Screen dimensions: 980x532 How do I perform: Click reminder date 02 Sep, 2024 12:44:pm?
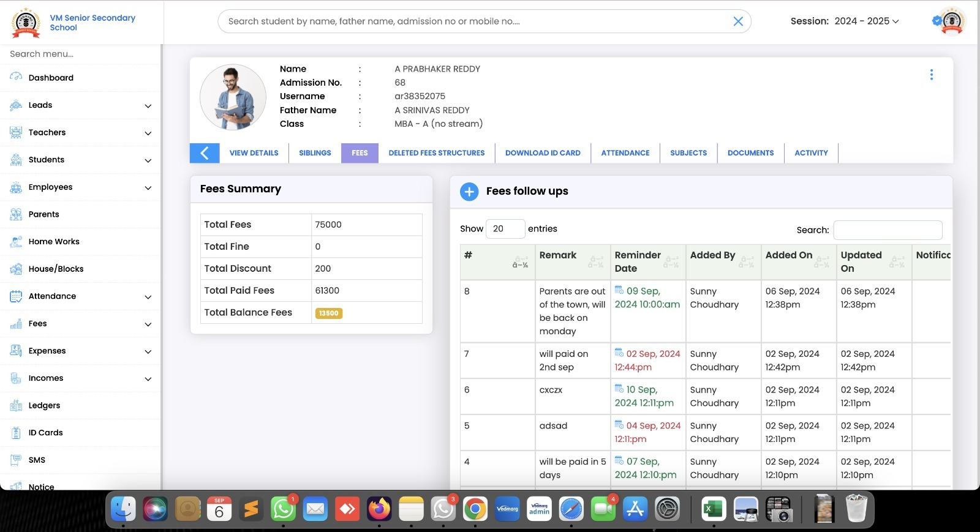647,361
